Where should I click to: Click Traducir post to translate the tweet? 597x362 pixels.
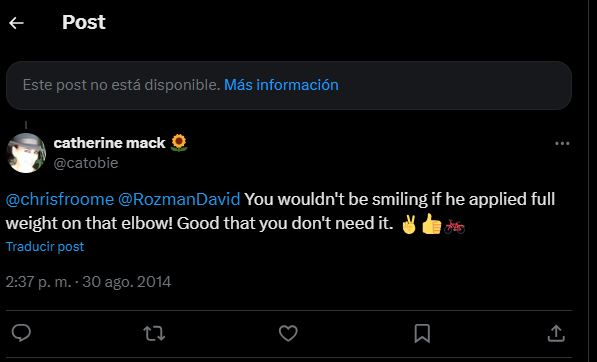click(x=45, y=247)
